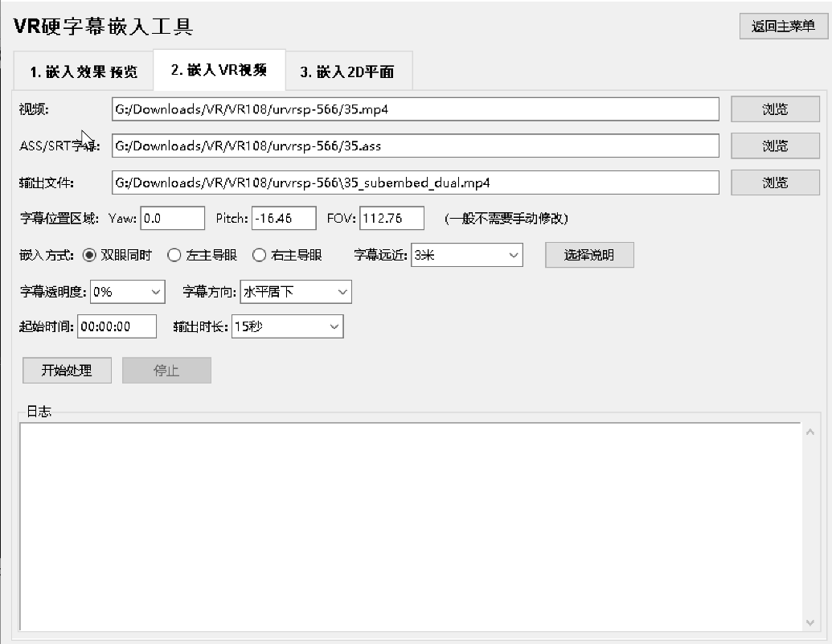Open the 字幕透明度 dropdown showing 0%
Screen dimensions: 832x644
click(x=127, y=292)
